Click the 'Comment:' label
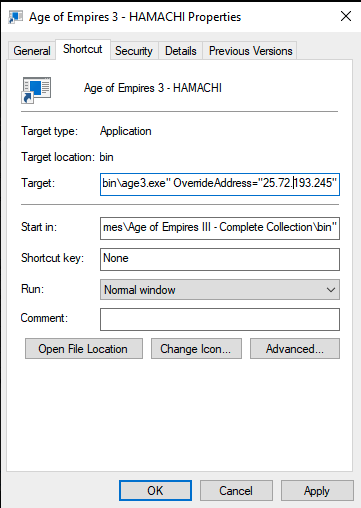The height and width of the screenshot is (508, 361). (44, 318)
